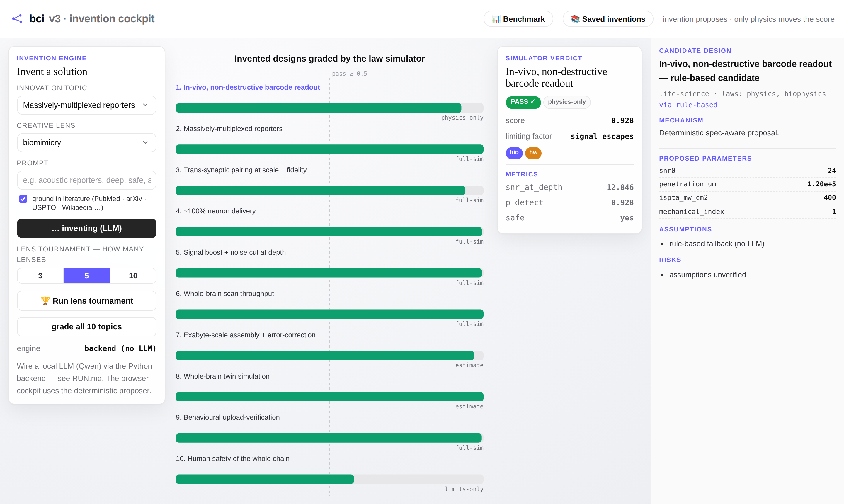Click the prompt text input field
The height and width of the screenshot is (504, 844).
pos(87,180)
